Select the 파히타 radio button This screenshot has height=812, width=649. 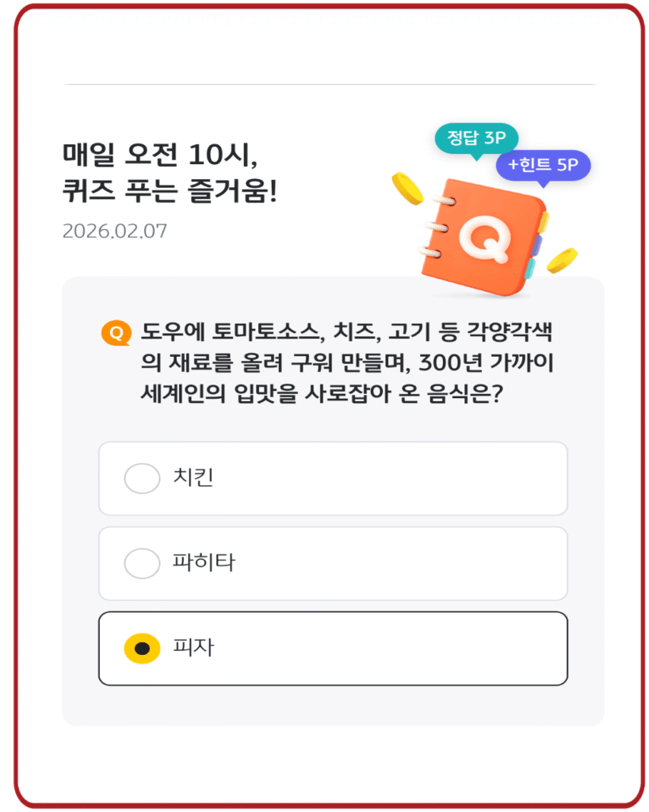coord(142,563)
